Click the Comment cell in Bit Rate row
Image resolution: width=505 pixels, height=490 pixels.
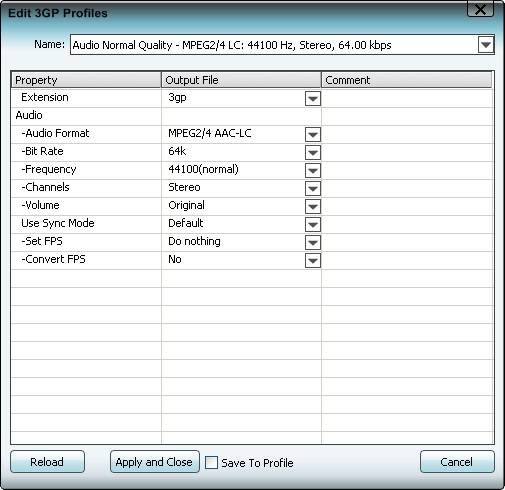(x=407, y=153)
